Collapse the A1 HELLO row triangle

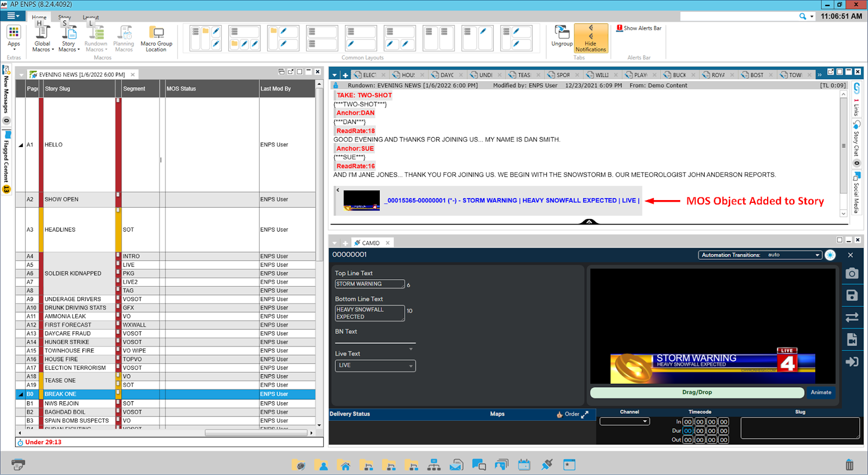click(x=21, y=145)
